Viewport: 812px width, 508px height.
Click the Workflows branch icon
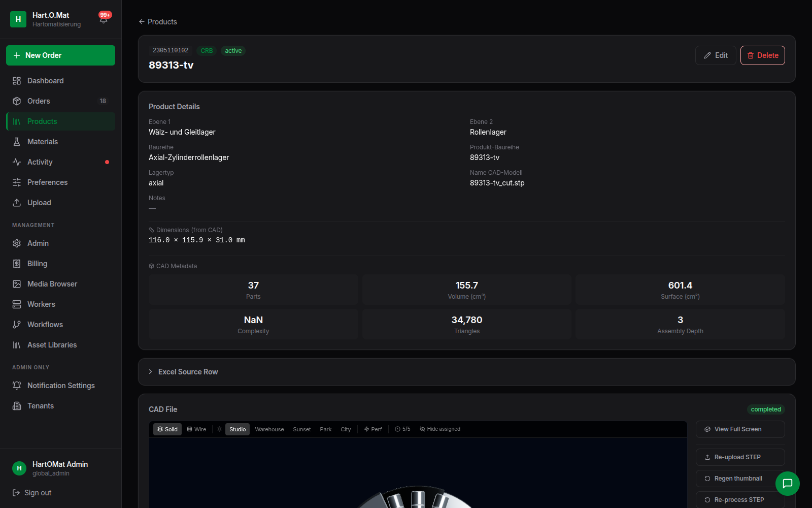click(x=17, y=325)
